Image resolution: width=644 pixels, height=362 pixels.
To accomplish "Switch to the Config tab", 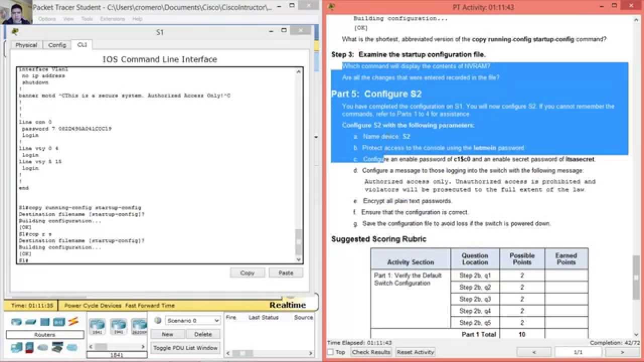I will 57,45.
